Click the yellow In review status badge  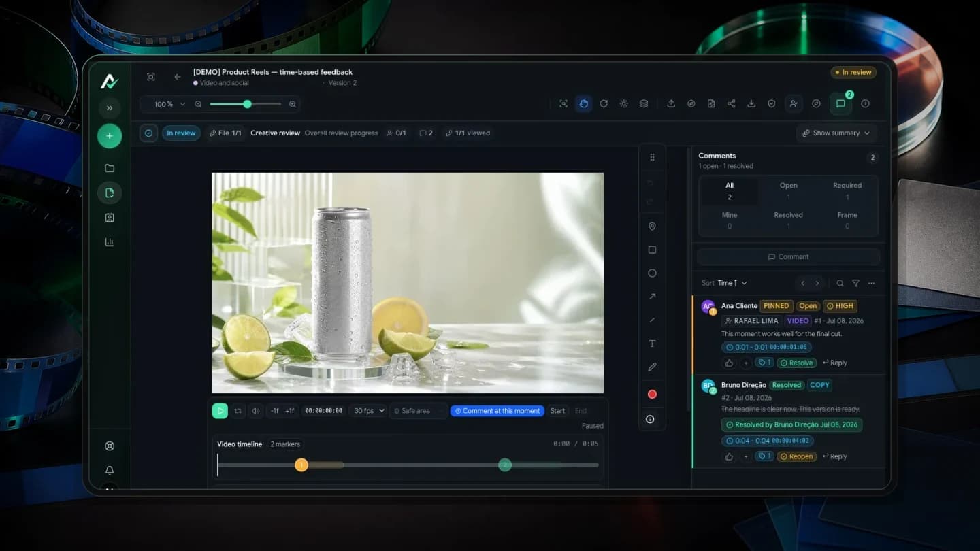tap(853, 72)
